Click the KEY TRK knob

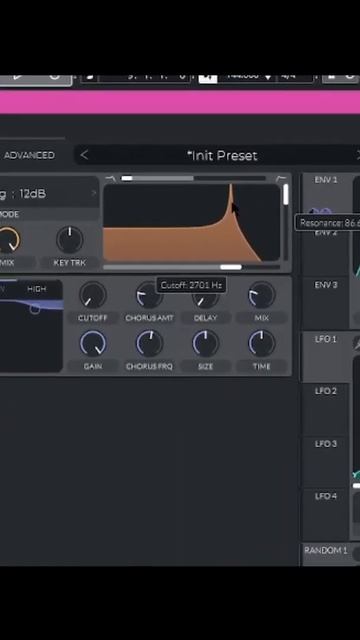[70, 240]
